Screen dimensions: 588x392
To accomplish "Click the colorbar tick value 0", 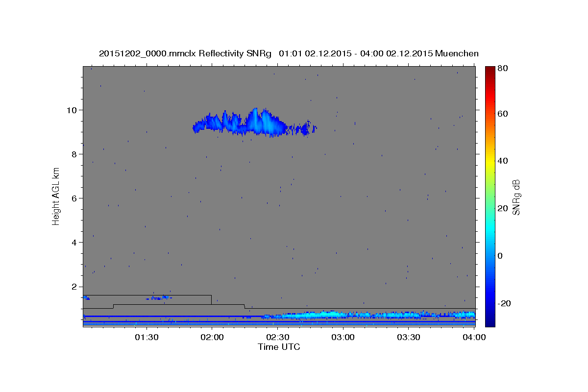I will tap(500, 256).
